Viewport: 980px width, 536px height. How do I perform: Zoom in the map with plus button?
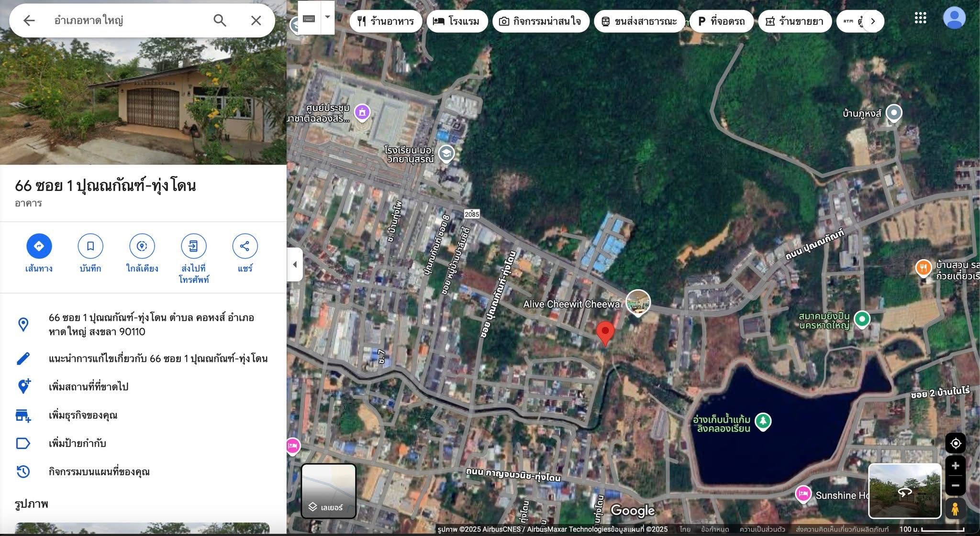click(x=955, y=466)
